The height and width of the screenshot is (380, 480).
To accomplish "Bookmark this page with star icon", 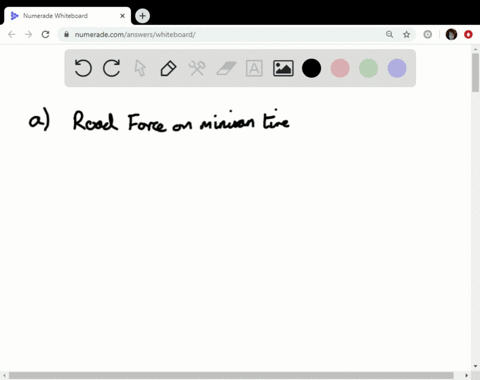I will coord(406,34).
